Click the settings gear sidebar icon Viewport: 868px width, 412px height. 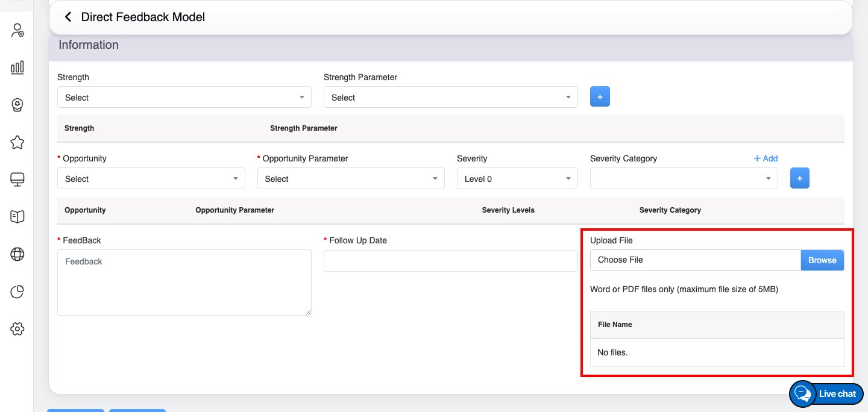(17, 329)
